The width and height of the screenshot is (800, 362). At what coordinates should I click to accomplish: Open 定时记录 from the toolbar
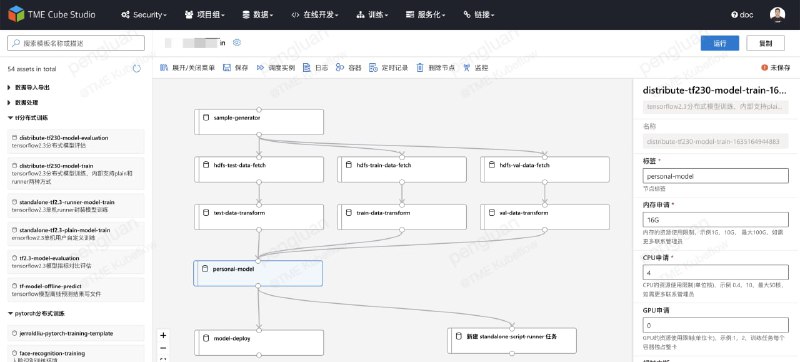388,68
